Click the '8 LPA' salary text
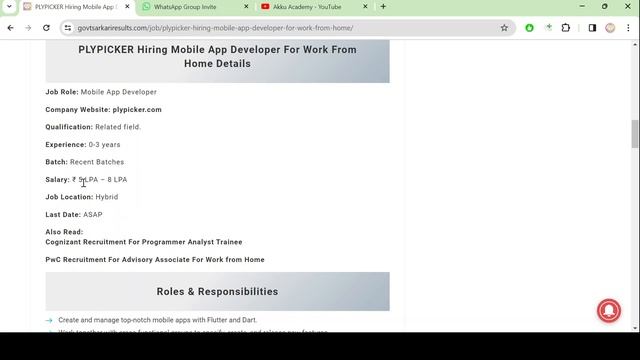This screenshot has width=640, height=360. [118, 180]
